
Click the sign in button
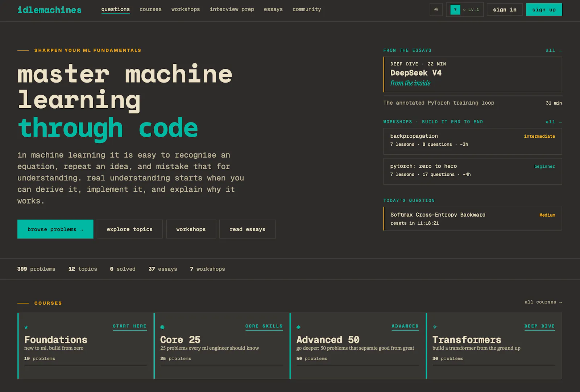pos(505,10)
